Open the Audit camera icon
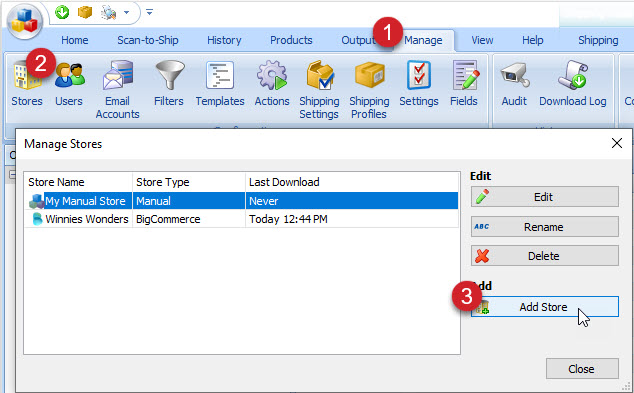634x393 pixels. click(514, 84)
